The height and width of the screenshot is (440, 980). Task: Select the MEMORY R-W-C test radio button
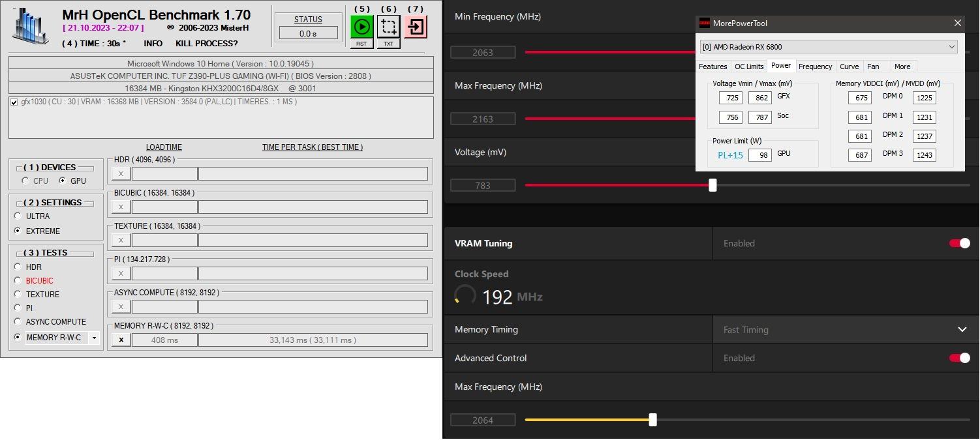[x=18, y=337]
